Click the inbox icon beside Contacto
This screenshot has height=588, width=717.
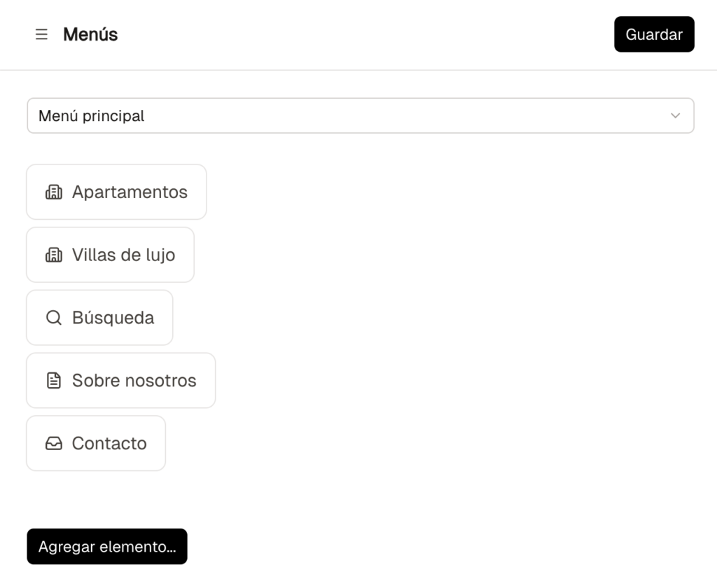click(54, 444)
